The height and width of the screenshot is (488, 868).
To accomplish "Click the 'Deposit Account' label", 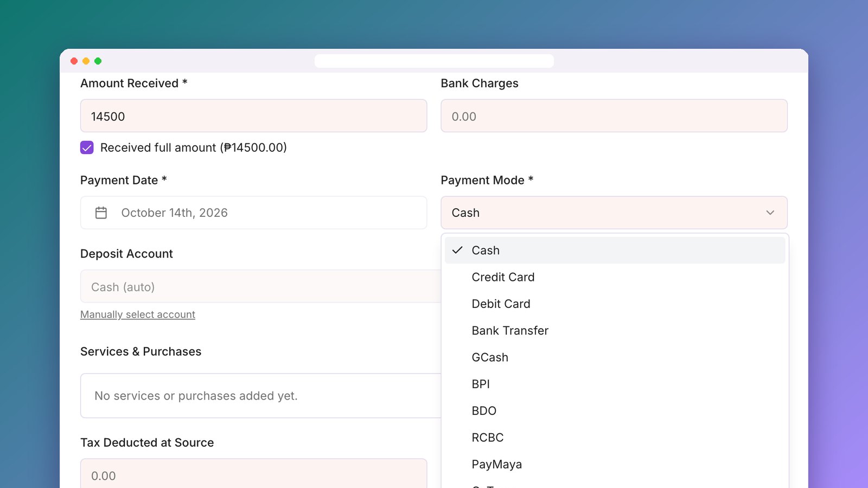I will pos(126,254).
